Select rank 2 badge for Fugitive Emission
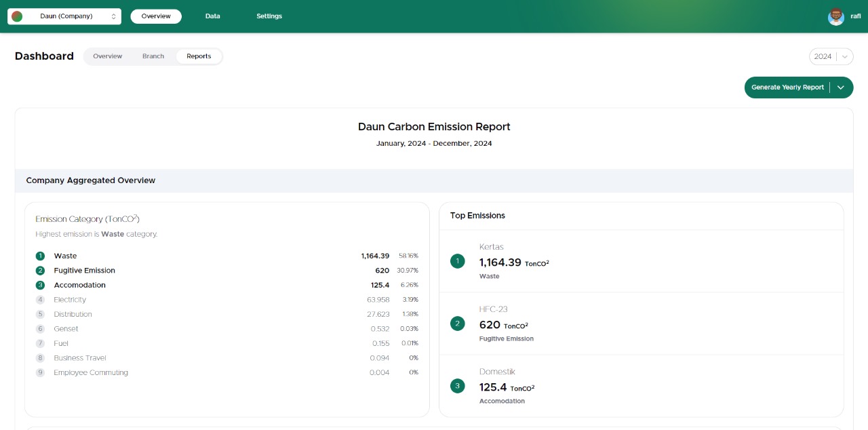868x430 pixels. (x=40, y=271)
